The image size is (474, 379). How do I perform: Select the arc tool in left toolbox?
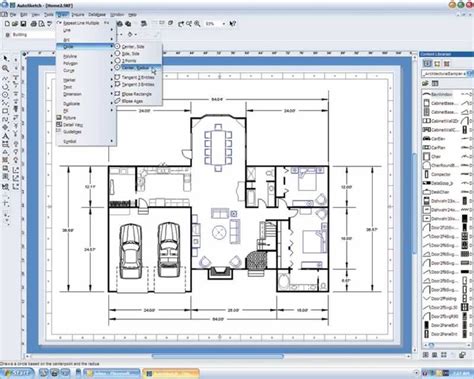point(6,86)
